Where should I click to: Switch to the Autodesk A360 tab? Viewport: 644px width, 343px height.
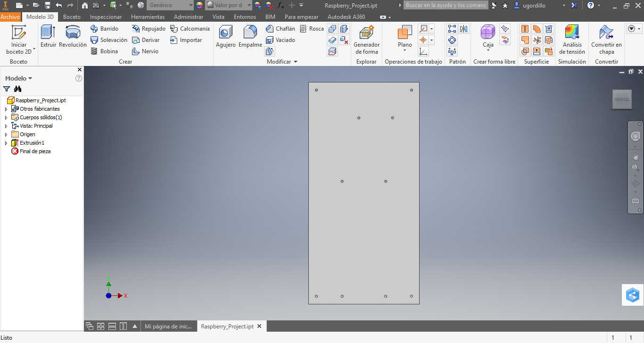point(347,16)
